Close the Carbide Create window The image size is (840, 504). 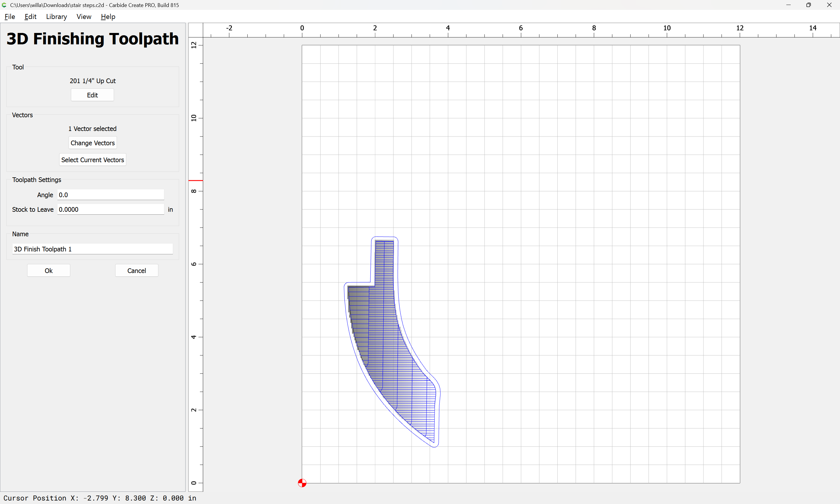tap(829, 5)
